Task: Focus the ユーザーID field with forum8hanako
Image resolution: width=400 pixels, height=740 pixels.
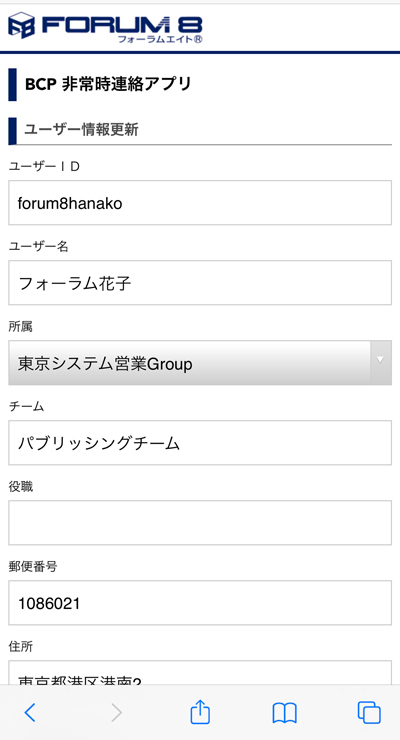Action: pyautogui.click(x=200, y=202)
